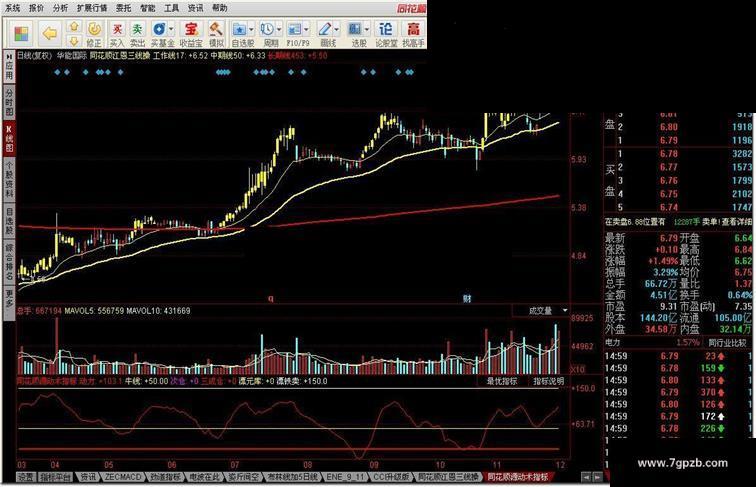
Task: Open the 系统 menu
Action: (13, 8)
